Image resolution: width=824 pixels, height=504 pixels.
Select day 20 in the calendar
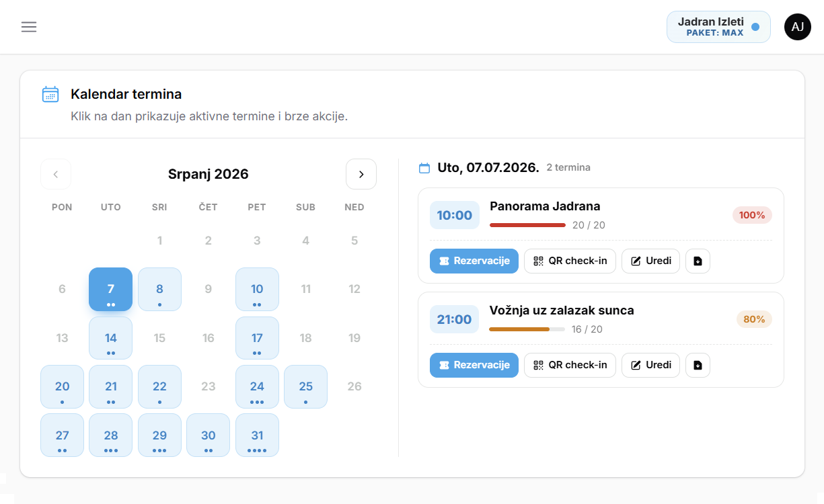[62, 387]
